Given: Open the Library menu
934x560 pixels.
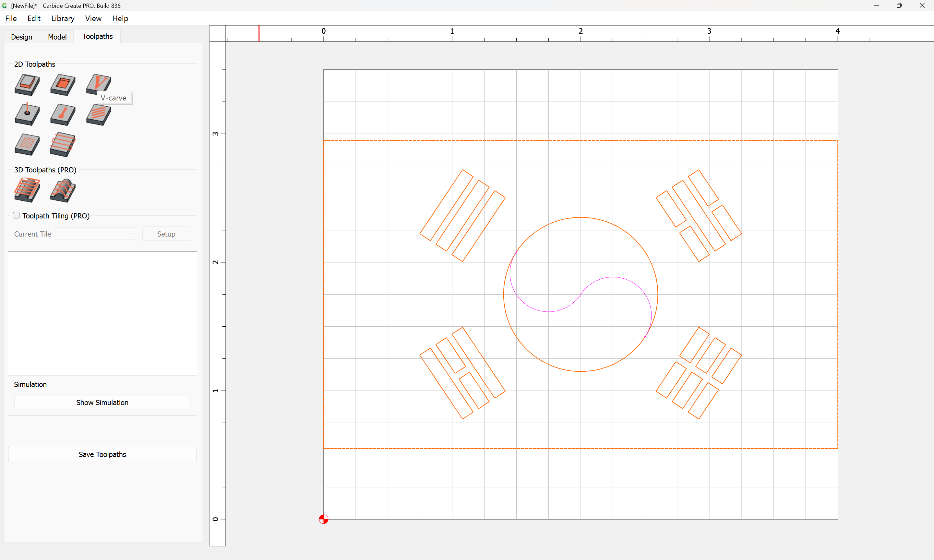Looking at the screenshot, I should (x=63, y=18).
